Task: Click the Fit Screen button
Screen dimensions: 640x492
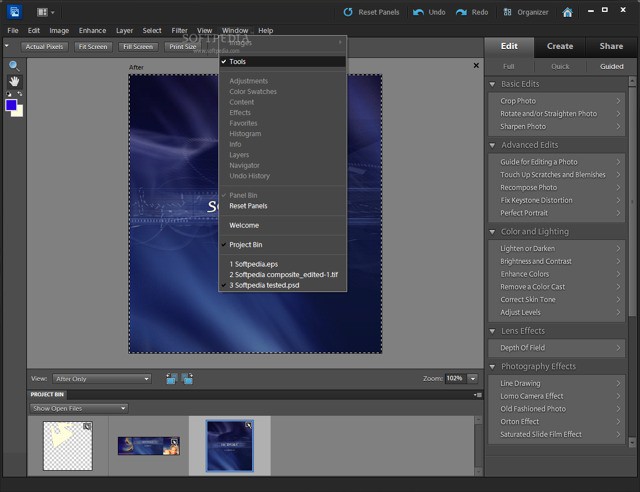Action: (92, 47)
